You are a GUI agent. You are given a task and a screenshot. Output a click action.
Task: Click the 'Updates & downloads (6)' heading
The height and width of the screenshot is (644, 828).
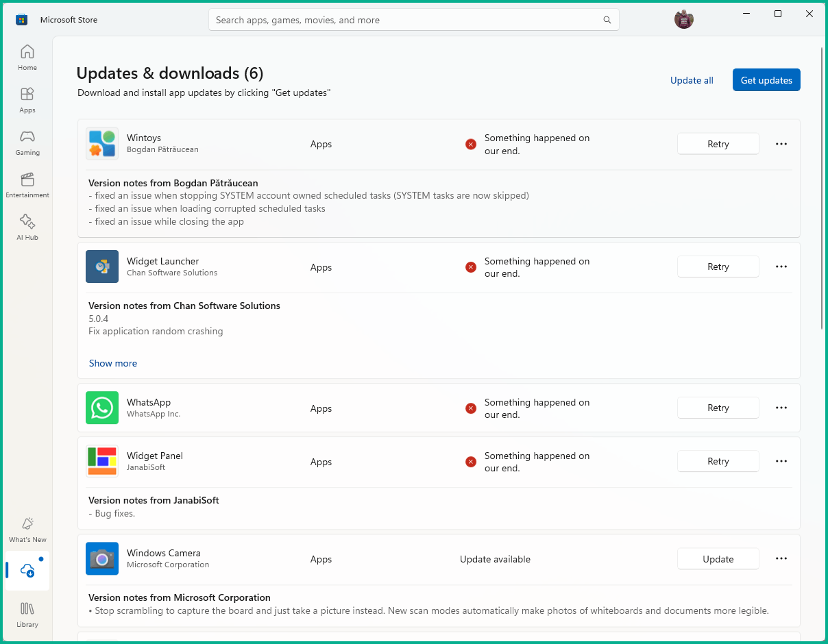(170, 73)
